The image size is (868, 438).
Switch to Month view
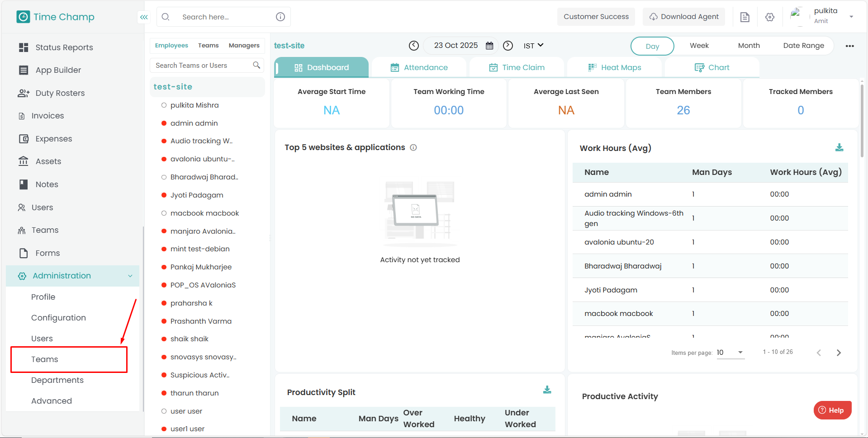click(749, 46)
